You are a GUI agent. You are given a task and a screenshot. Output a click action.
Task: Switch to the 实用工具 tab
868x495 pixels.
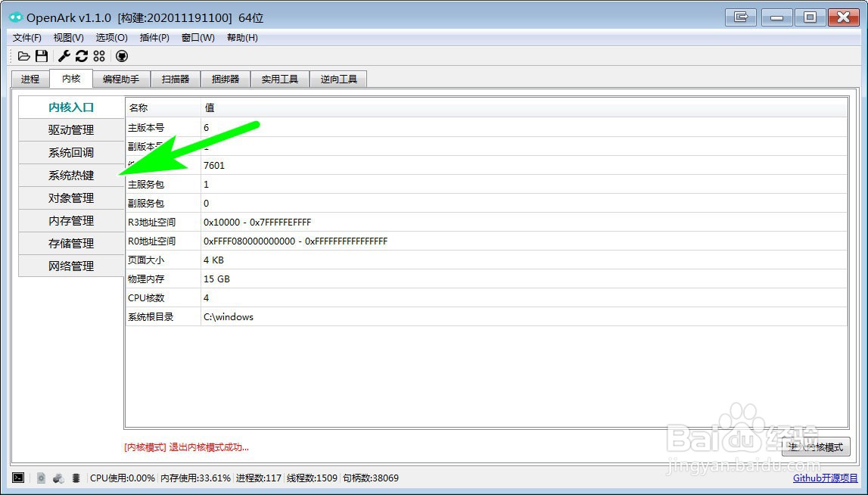[279, 79]
